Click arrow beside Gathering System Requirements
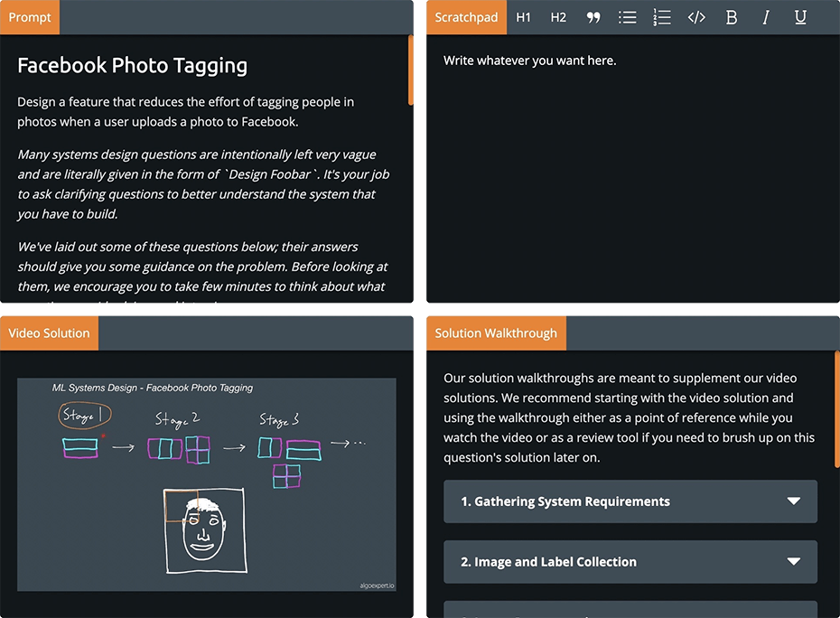 (794, 501)
